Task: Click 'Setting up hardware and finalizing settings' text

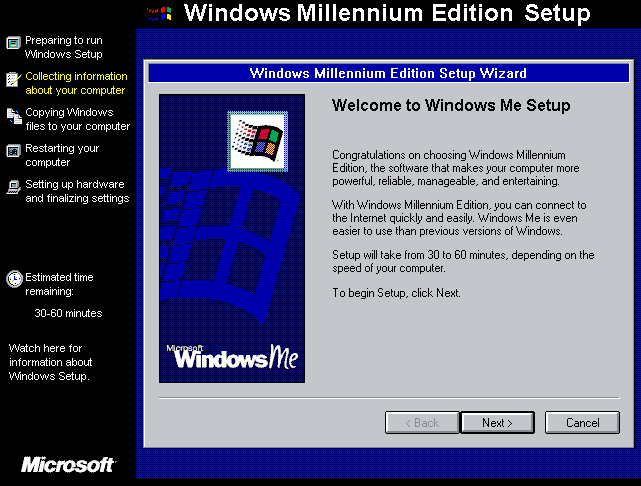Action: (77, 191)
